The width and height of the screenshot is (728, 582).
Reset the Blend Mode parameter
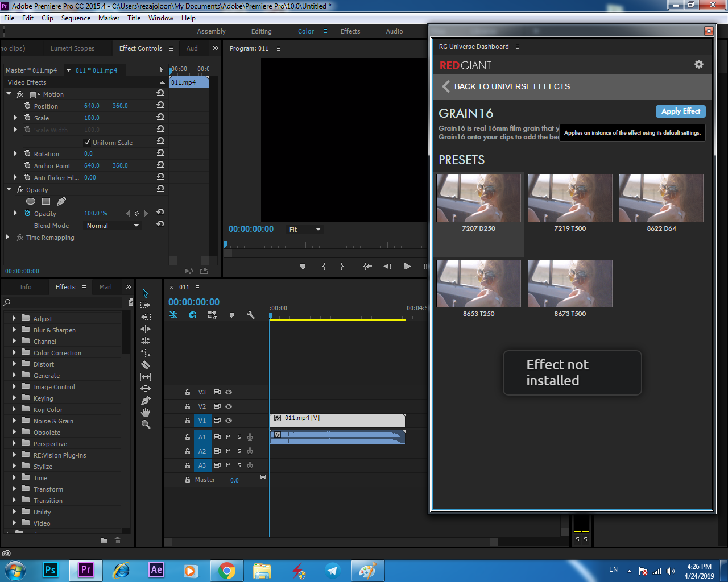tap(160, 225)
